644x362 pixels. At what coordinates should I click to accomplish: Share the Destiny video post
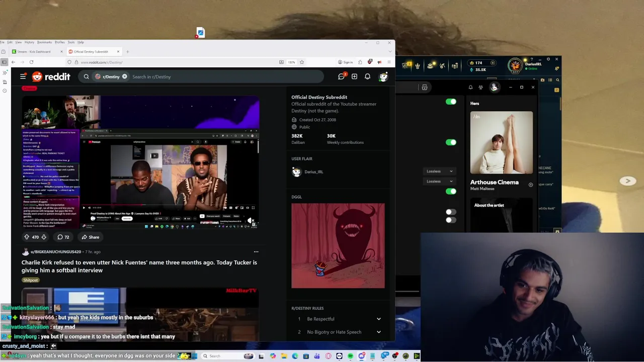coord(91,237)
